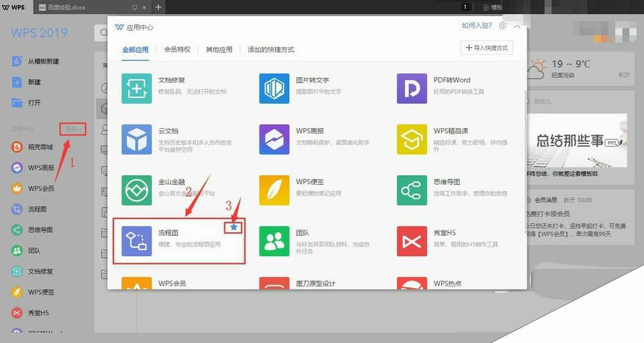Open WPS便签 in the left sidebar
Screen dimensions: 644x343
click(x=33, y=292)
